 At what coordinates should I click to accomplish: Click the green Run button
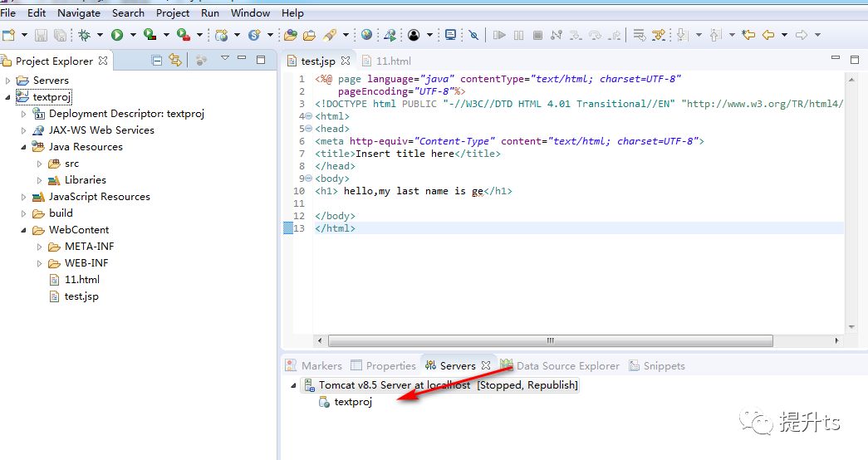tap(117, 36)
